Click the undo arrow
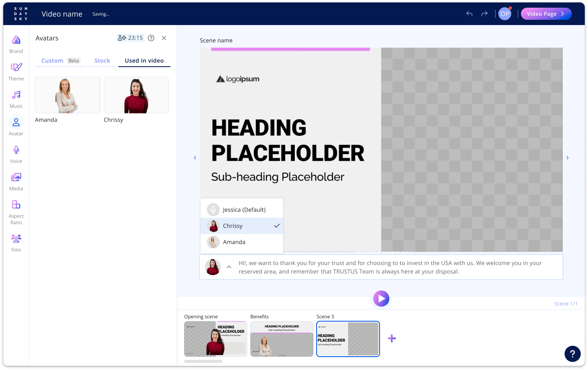This screenshot has height=370, width=588. click(x=469, y=14)
